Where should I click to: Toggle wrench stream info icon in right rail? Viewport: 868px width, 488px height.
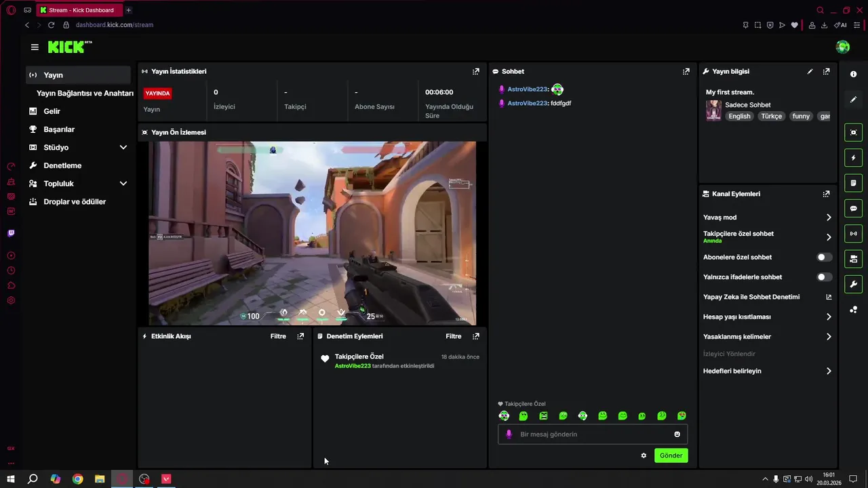[853, 284]
